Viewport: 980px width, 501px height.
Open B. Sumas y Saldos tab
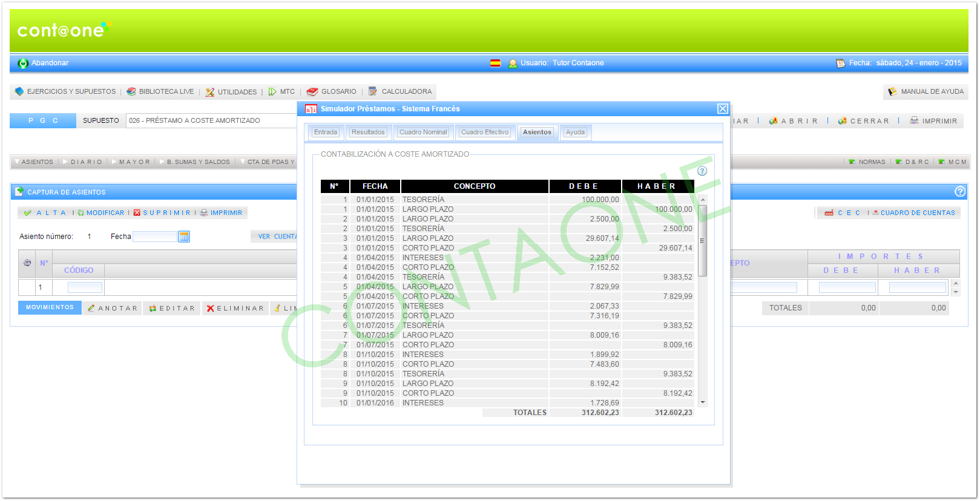pyautogui.click(x=195, y=162)
